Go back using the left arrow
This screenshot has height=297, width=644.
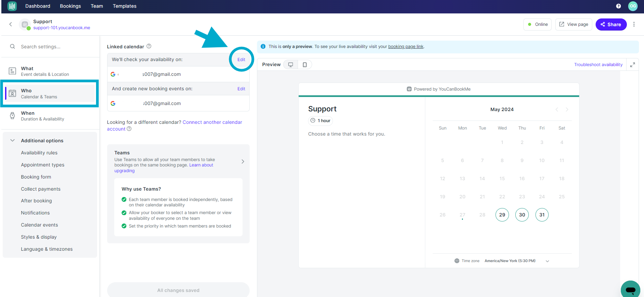pyautogui.click(x=11, y=24)
